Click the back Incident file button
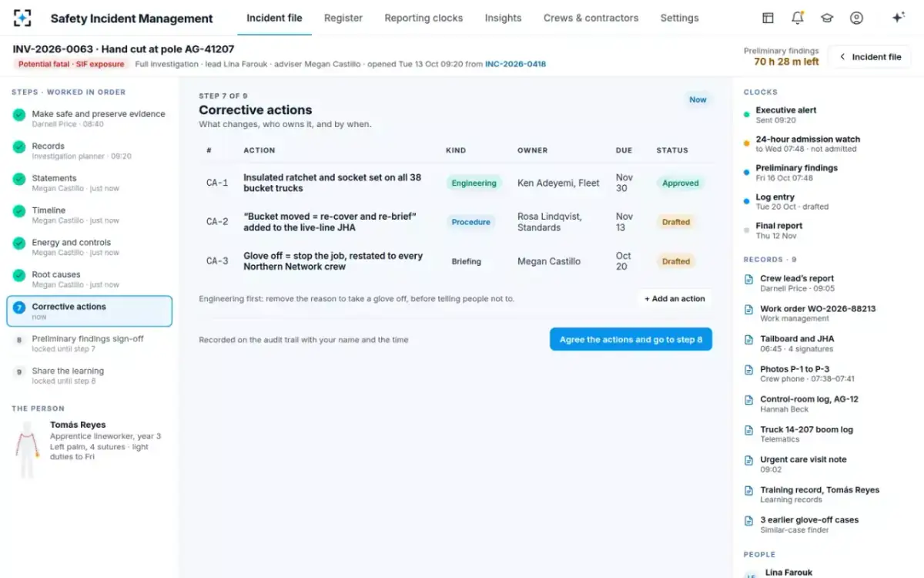This screenshot has height=578, width=924. [x=870, y=57]
